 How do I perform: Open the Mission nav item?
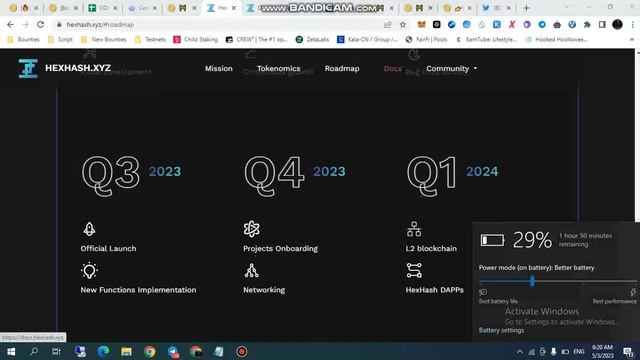pyautogui.click(x=219, y=69)
